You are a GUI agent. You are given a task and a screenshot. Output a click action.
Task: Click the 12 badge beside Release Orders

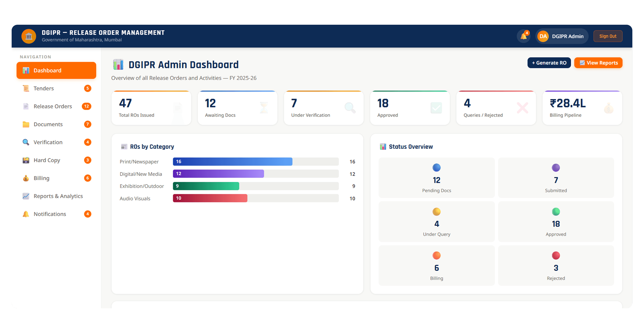coord(87,106)
